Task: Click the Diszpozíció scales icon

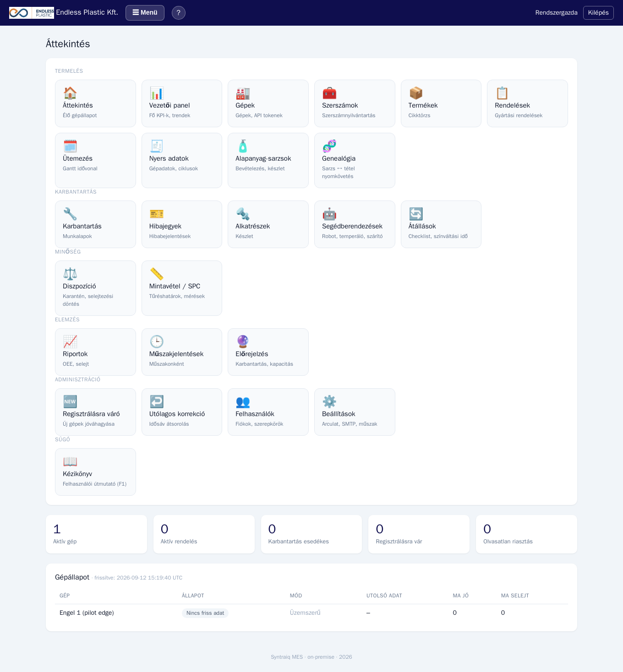Action: 70,274
